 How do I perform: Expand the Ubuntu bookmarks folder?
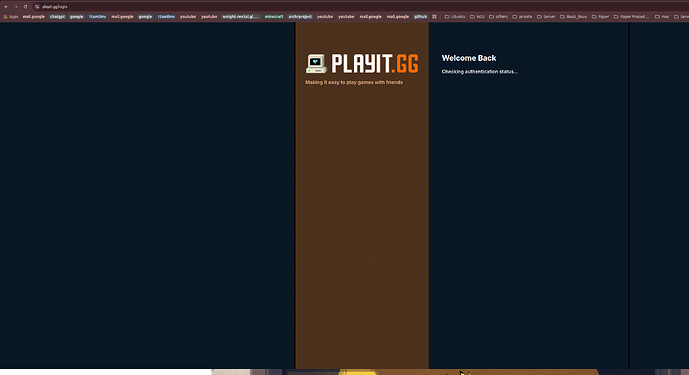(x=455, y=17)
